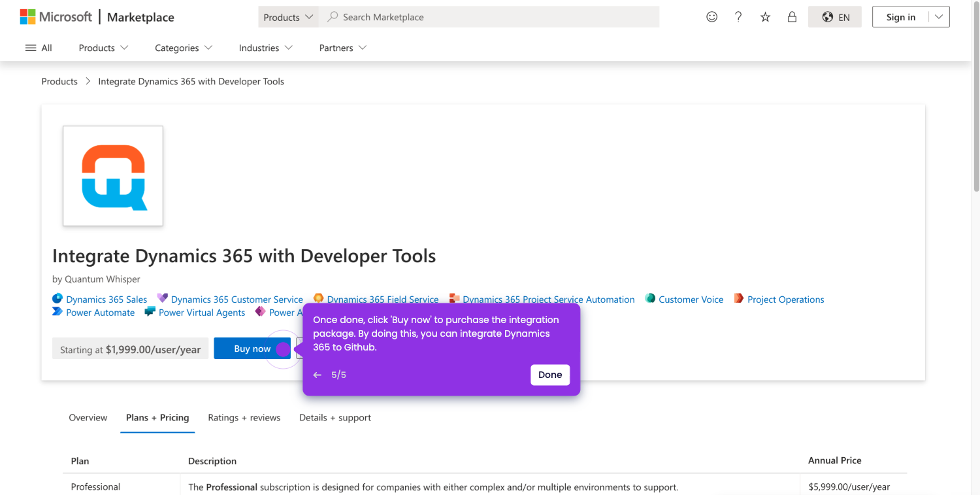Click the favorites star icon

[765, 17]
